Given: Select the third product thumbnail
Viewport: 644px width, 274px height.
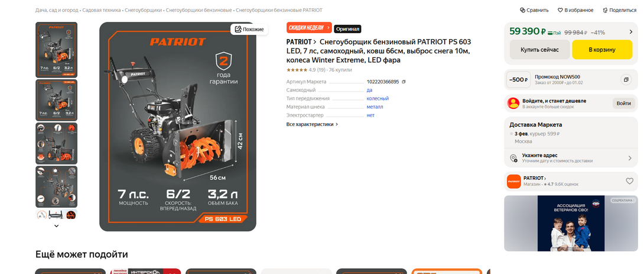Looking at the screenshot, I should pos(56,143).
